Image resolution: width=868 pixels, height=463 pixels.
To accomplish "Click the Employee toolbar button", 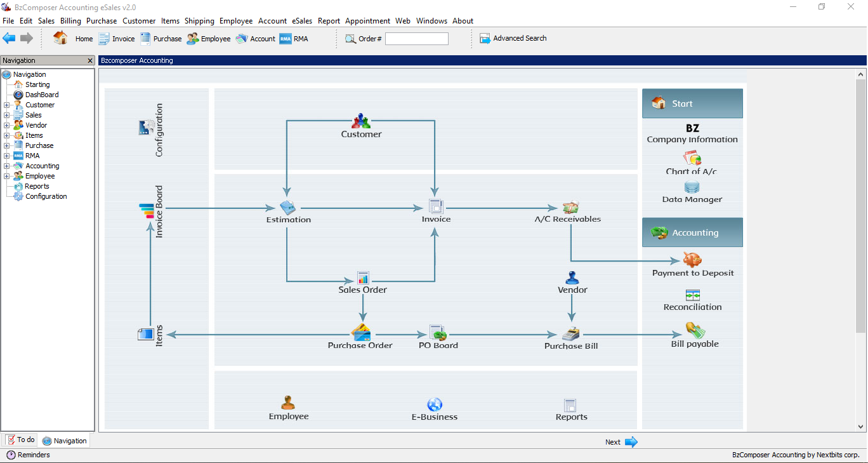I will point(209,38).
